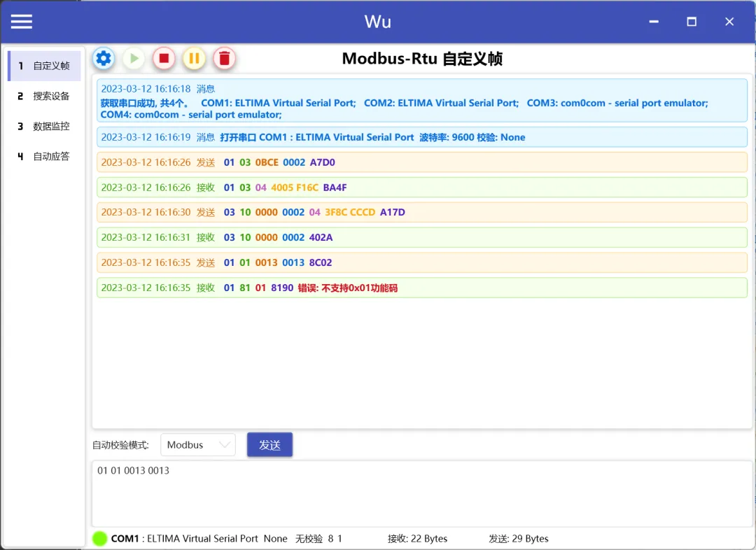Click the green COM1 status indicator
The height and width of the screenshot is (550, 756).
(99, 538)
